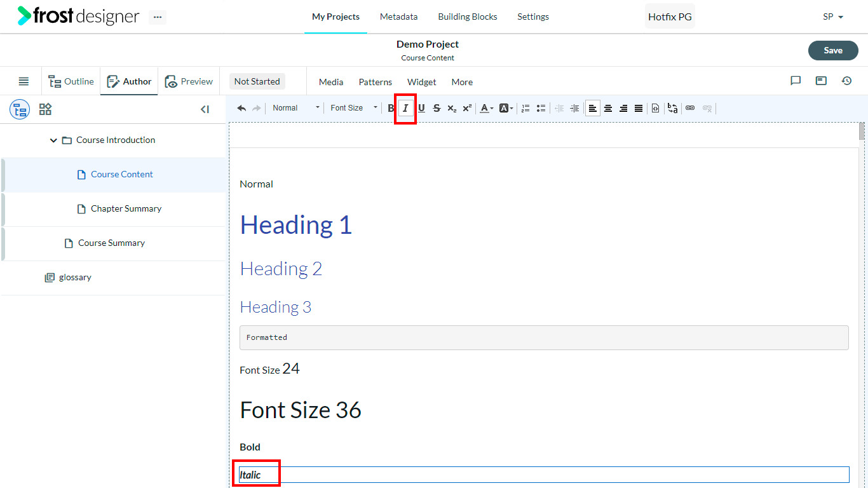Screen dimensions: 868x488
Task: Open the My Projects tab
Action: 336,17
